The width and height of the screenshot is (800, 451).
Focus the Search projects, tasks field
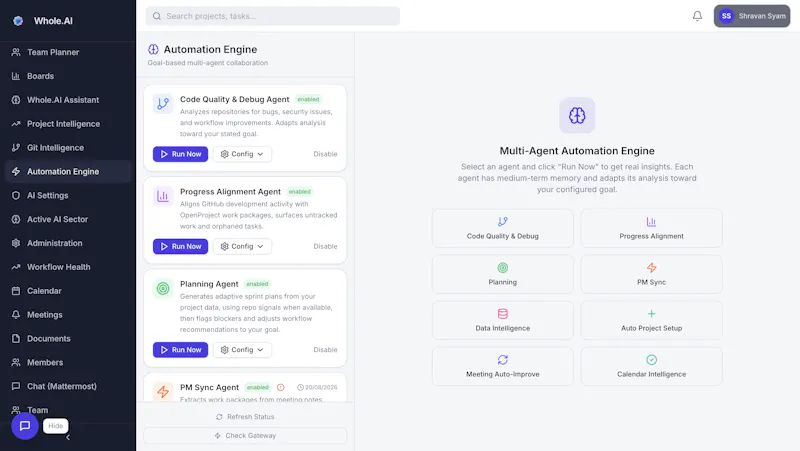click(272, 16)
